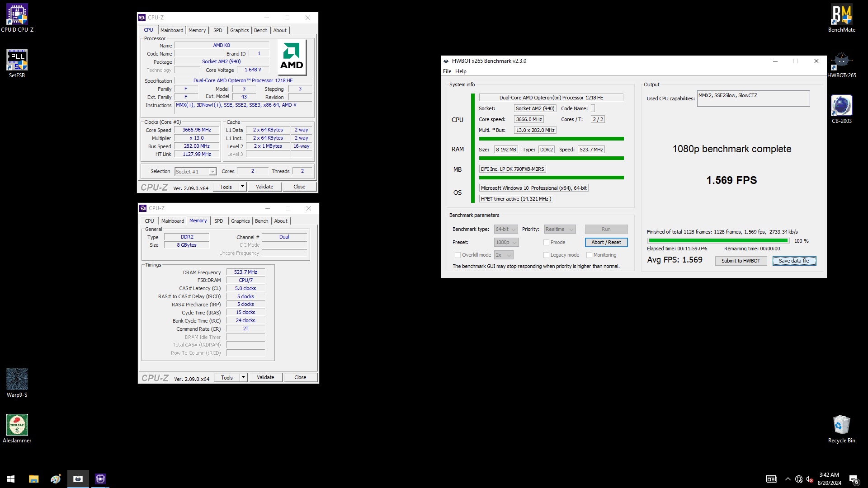The image size is (868, 488).
Task: Open the Priority Realtime dropdown
Action: [x=560, y=230]
